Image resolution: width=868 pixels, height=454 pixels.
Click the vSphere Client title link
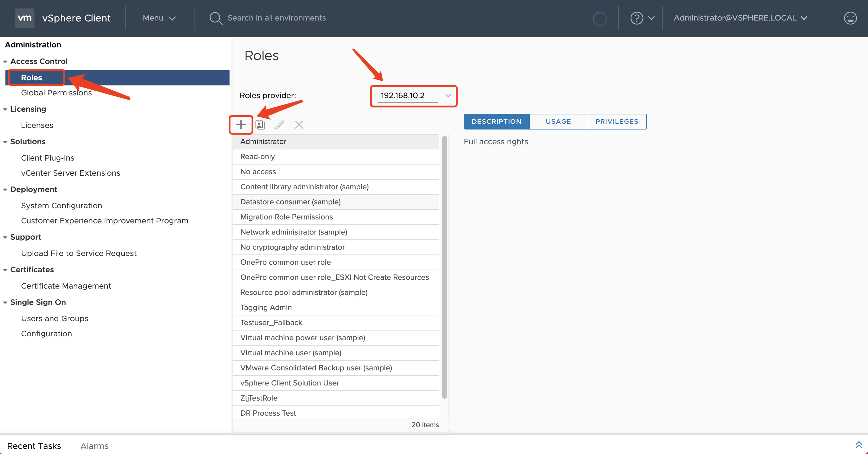76,18
